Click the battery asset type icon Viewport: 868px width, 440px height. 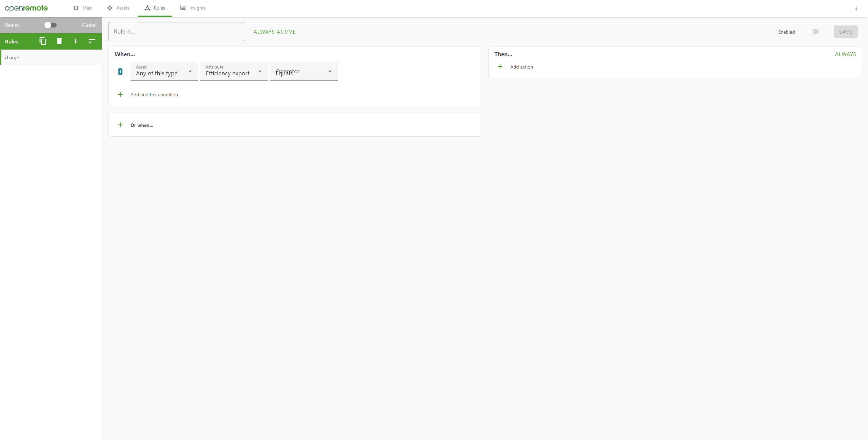(120, 71)
